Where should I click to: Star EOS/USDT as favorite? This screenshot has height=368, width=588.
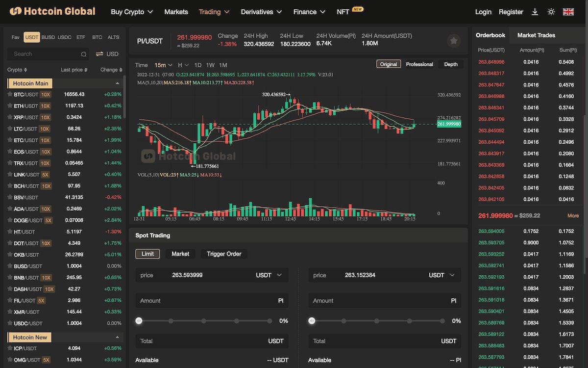9,152
